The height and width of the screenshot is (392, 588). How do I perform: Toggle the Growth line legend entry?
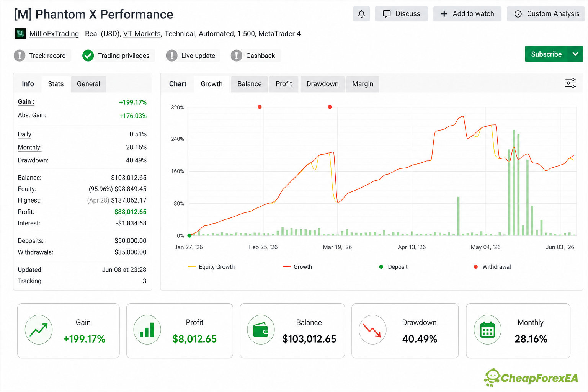click(297, 267)
